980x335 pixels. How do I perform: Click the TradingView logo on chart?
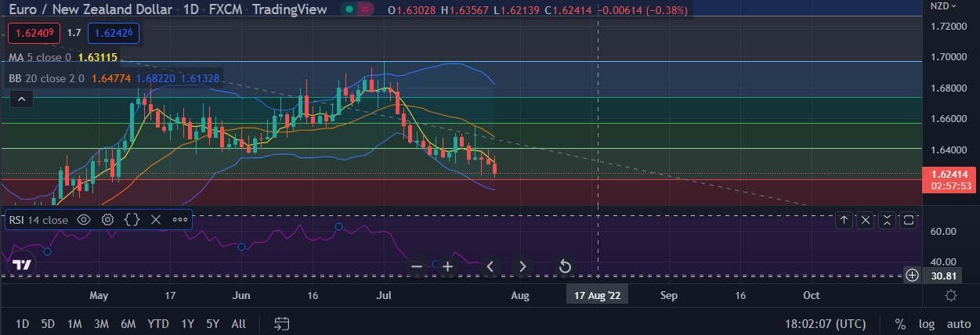pyautogui.click(x=23, y=265)
